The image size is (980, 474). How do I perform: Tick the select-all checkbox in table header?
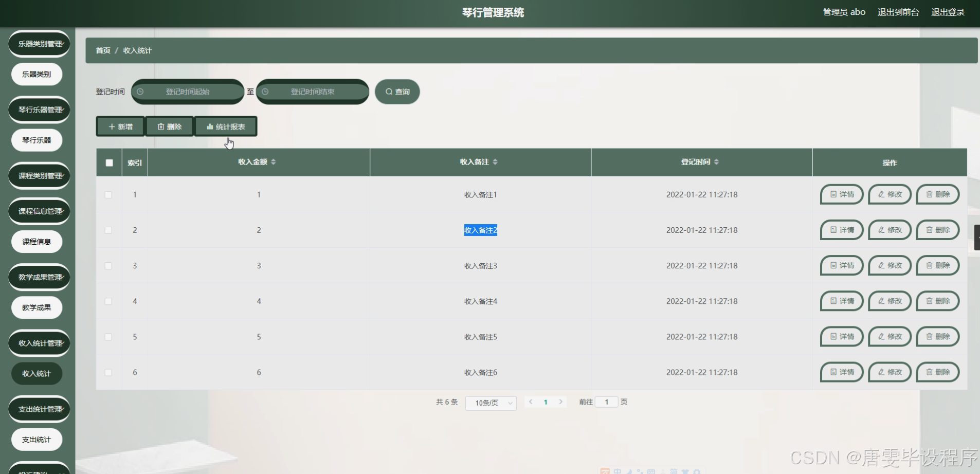pyautogui.click(x=109, y=162)
